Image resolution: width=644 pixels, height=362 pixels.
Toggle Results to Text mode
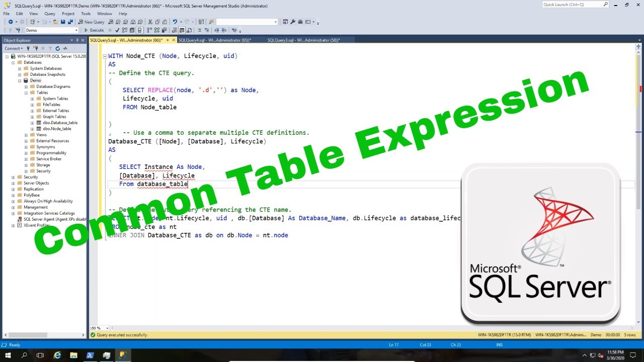pyautogui.click(x=174, y=30)
